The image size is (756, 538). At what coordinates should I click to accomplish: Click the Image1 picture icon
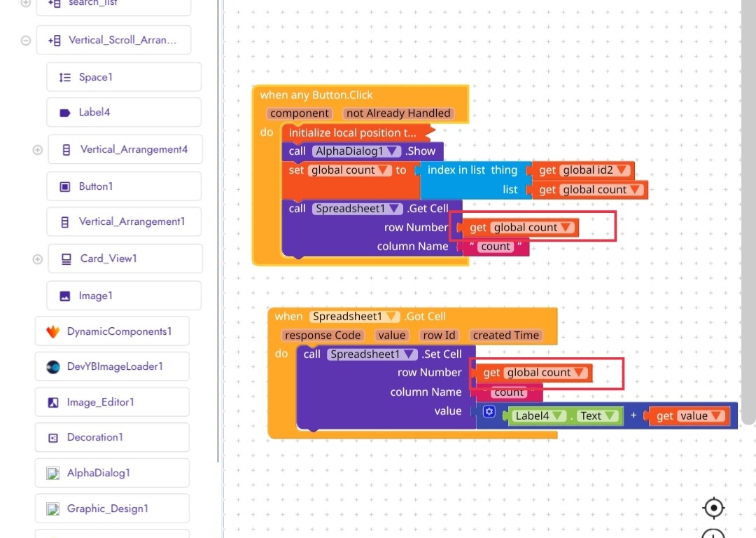[x=64, y=296]
